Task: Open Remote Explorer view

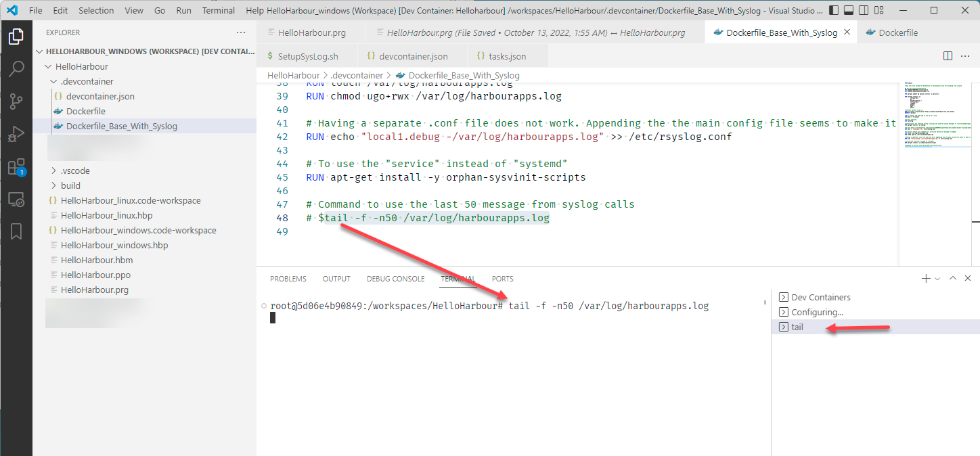Action: [16, 200]
